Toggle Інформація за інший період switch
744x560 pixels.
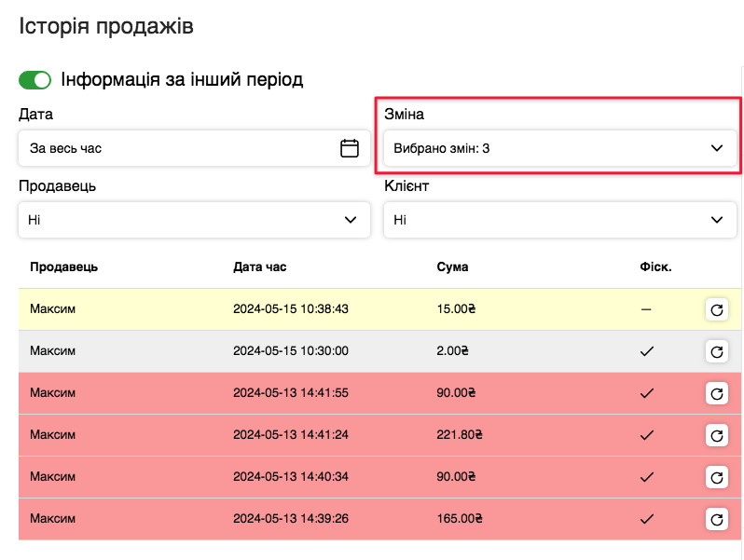coord(35,80)
